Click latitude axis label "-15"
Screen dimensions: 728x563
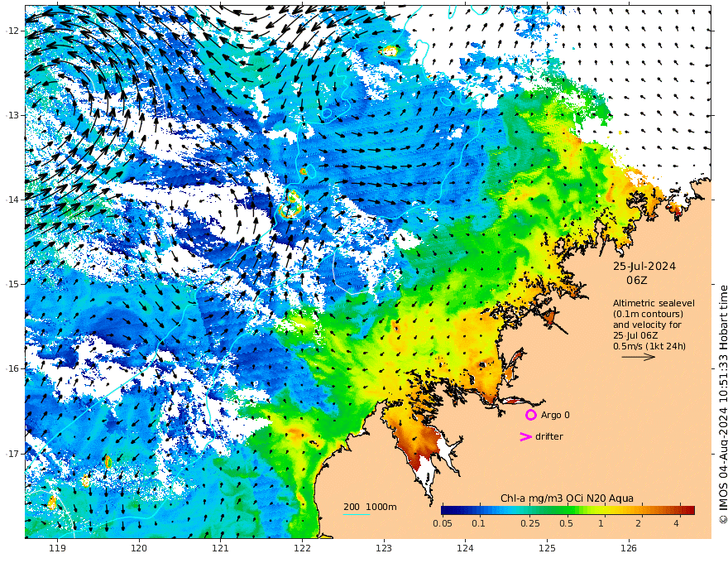pos(12,284)
